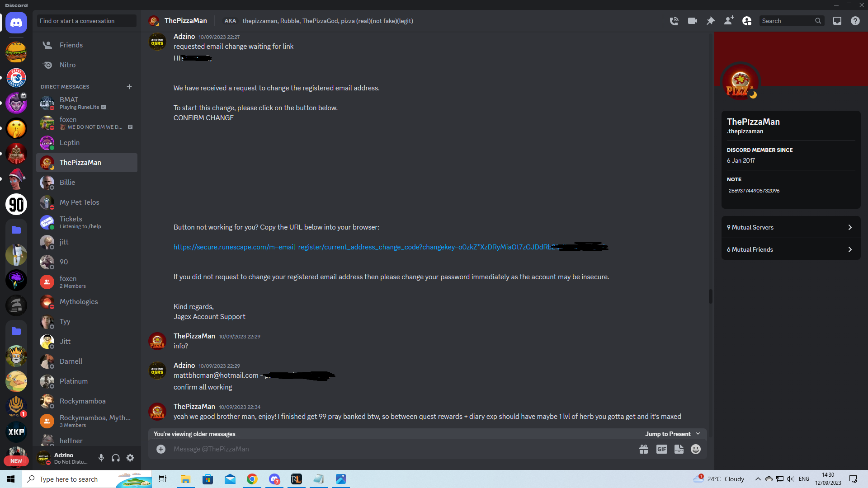Open the RuneScape email change link
This screenshot has width=868, height=488.
point(365,247)
